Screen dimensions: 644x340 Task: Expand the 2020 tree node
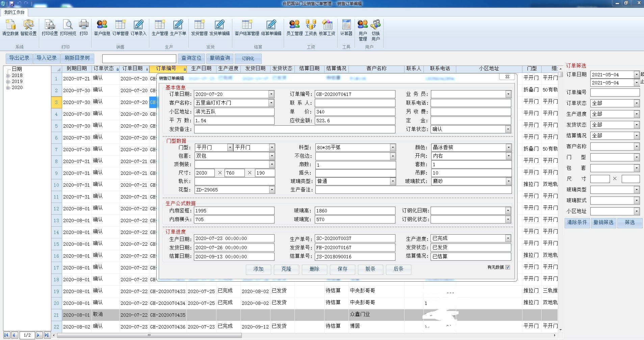pos(8,87)
